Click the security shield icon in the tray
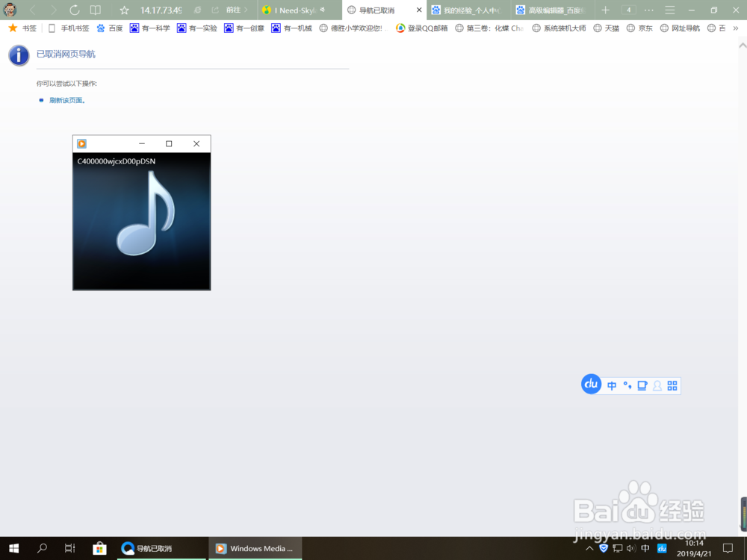This screenshot has height=560, width=747. 604,547
